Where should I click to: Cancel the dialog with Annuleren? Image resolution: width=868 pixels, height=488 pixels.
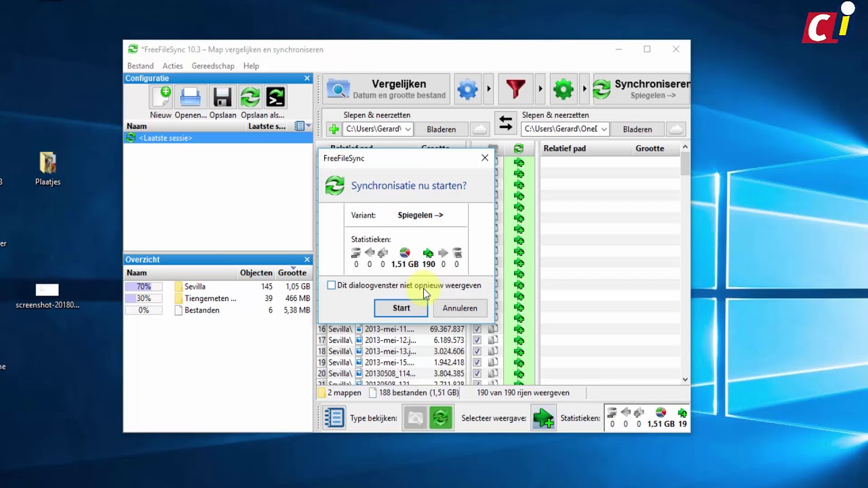click(460, 308)
